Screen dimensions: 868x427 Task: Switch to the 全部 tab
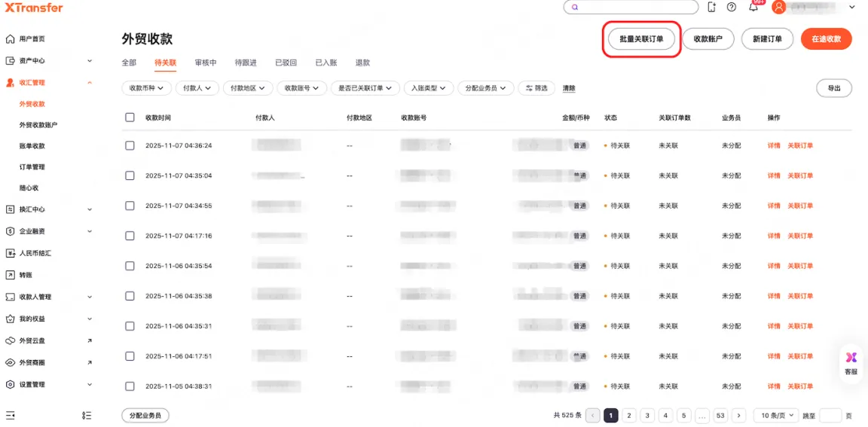click(x=129, y=63)
